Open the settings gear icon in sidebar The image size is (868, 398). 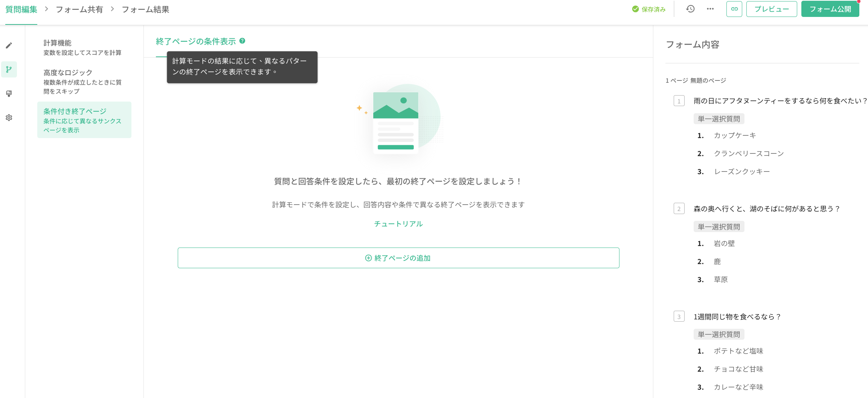(9, 118)
